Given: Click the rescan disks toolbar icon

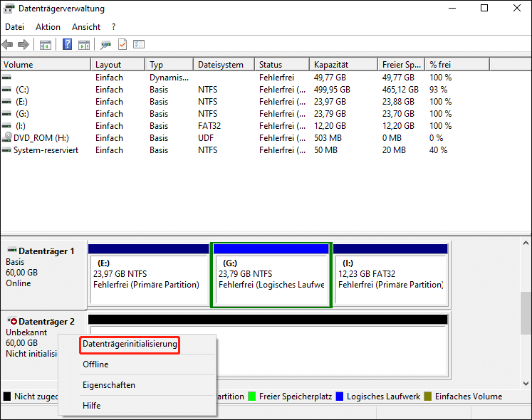Looking at the screenshot, I should click(106, 45).
